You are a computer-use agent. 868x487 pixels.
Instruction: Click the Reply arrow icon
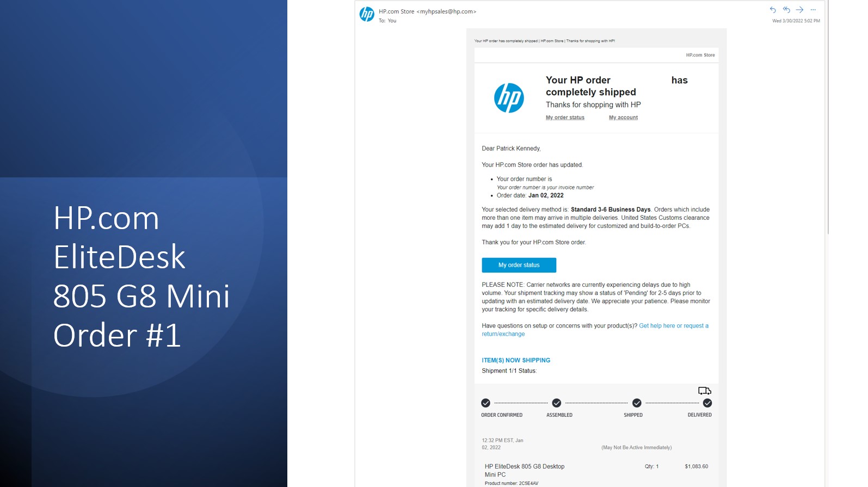tap(773, 10)
